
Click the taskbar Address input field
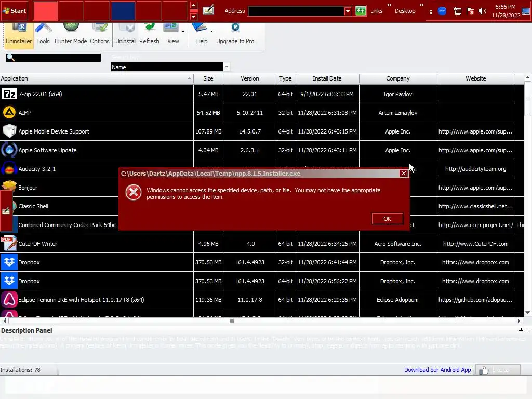pyautogui.click(x=296, y=11)
